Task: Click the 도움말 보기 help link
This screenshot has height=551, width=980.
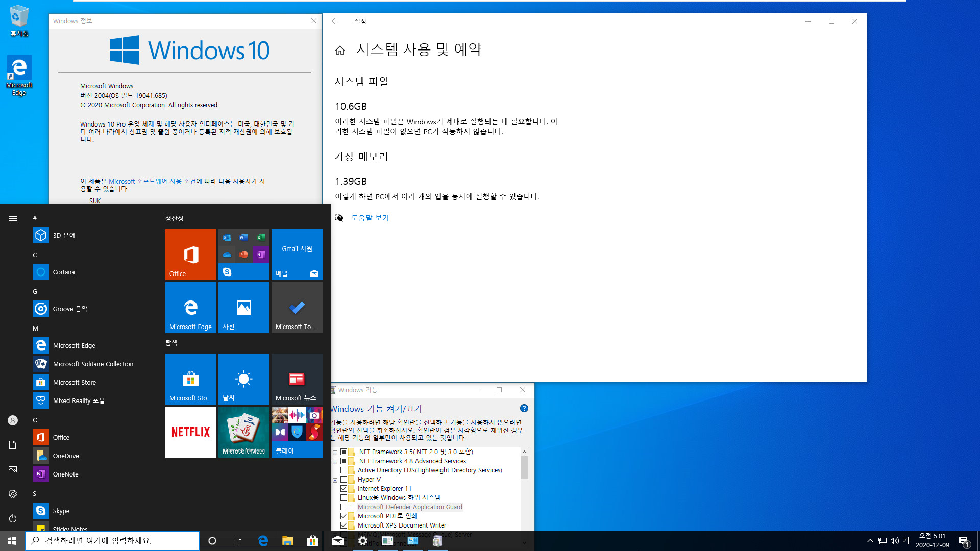Action: [370, 218]
